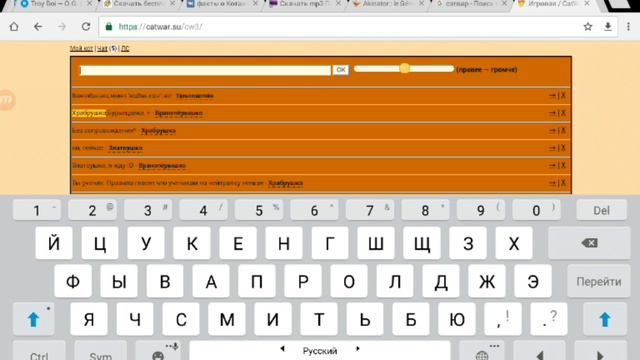
Task: Tap the Й key
Action: 54,244
